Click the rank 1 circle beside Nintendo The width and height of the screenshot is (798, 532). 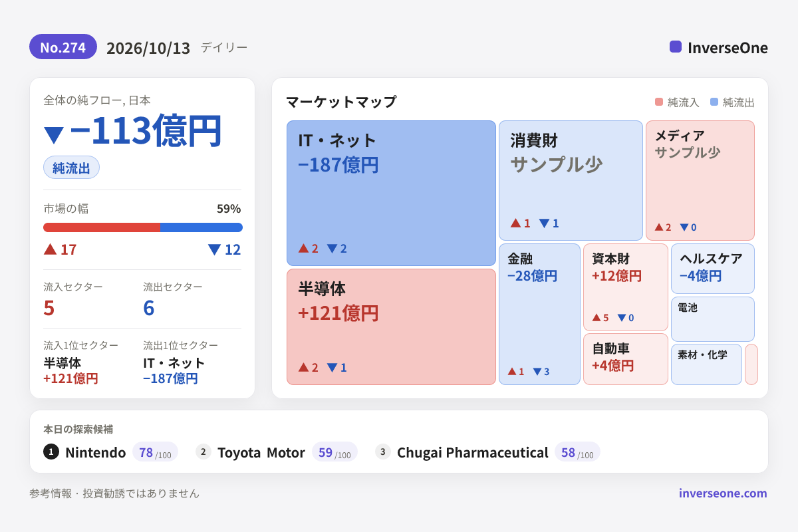point(51,452)
